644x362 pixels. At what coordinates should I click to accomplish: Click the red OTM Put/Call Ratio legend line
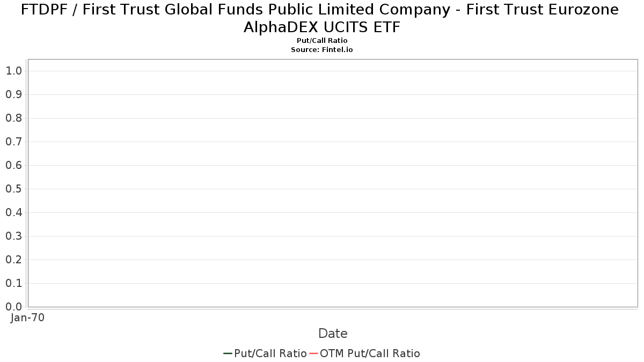point(314,353)
